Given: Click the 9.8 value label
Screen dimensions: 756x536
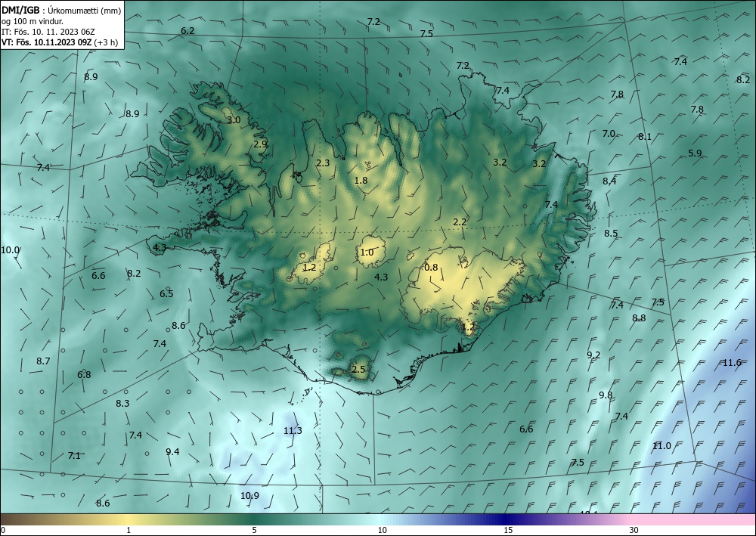Looking at the screenshot, I should point(606,395).
